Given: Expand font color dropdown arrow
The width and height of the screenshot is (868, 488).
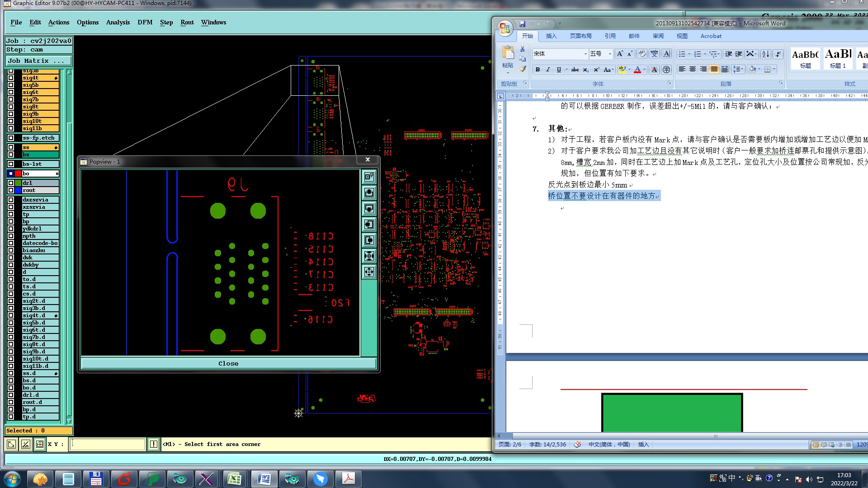Looking at the screenshot, I should 644,70.
